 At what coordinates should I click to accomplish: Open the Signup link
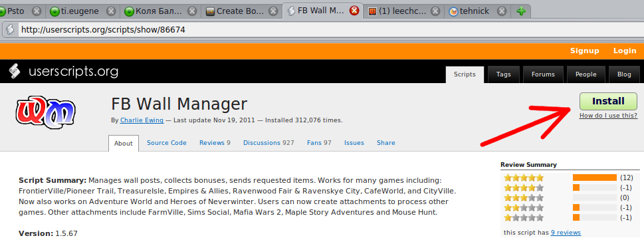pos(584,51)
